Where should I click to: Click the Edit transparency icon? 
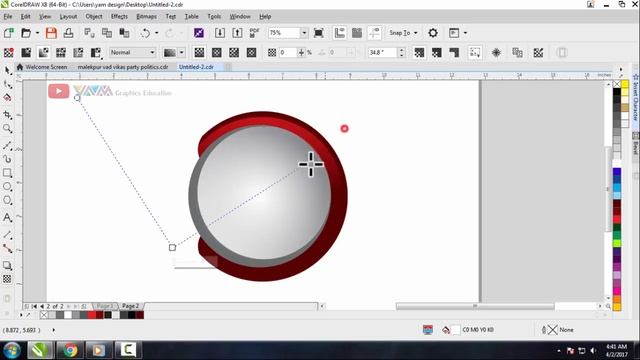point(538,53)
